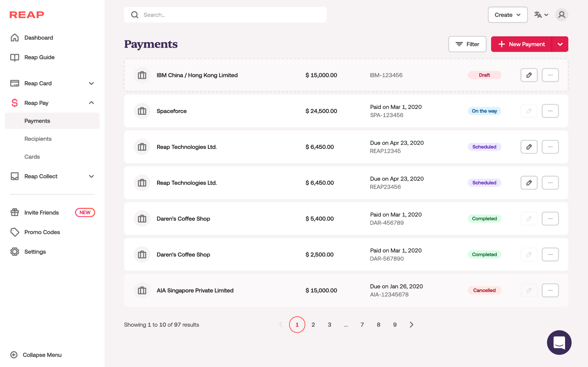Click the Spaceforce payment name

pos(172,111)
